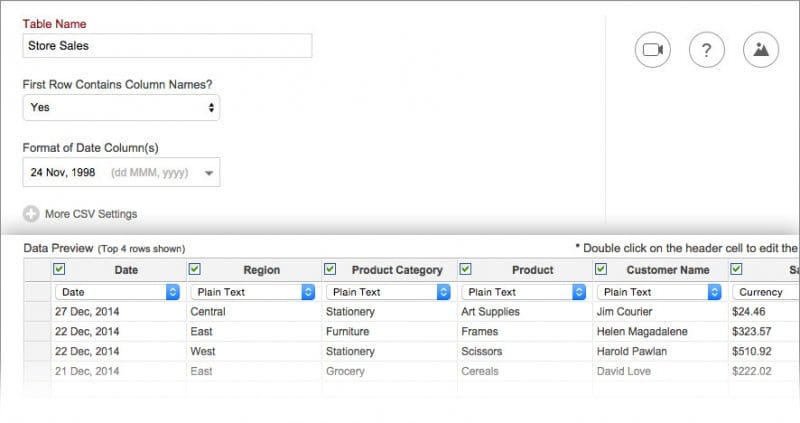The height and width of the screenshot is (423, 800).
Task: Select the Jim Courier cell
Action: (626, 311)
